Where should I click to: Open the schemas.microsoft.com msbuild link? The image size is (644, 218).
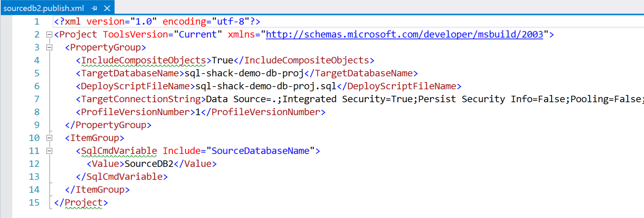point(404,34)
